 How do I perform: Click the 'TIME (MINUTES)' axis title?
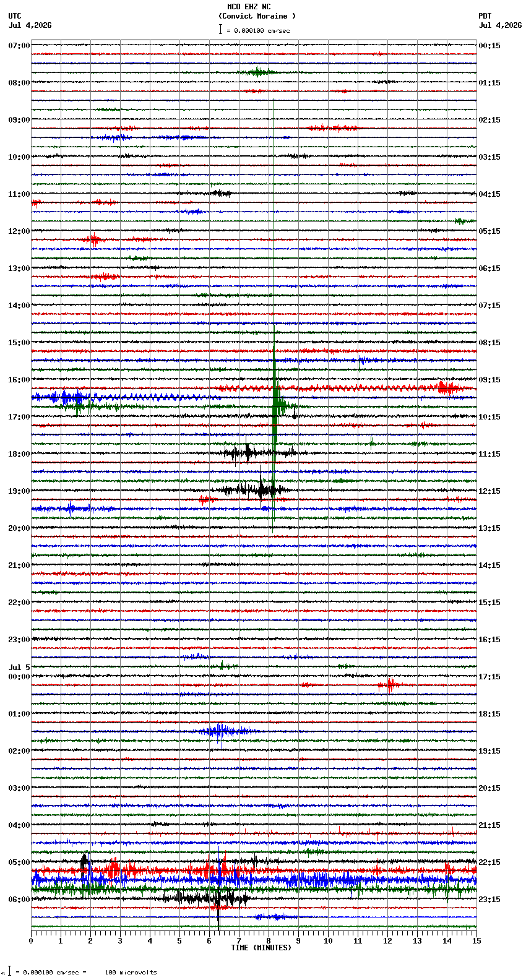[x=261, y=948]
